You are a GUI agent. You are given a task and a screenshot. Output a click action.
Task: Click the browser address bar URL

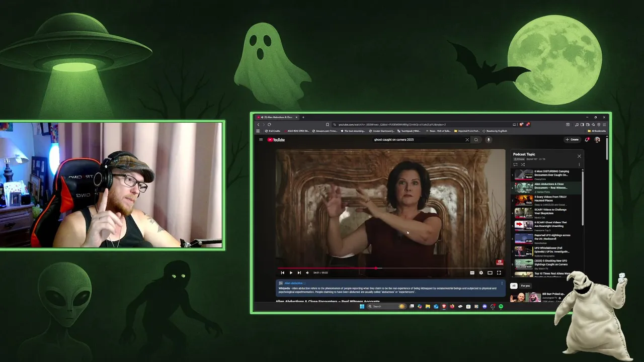(x=392, y=125)
